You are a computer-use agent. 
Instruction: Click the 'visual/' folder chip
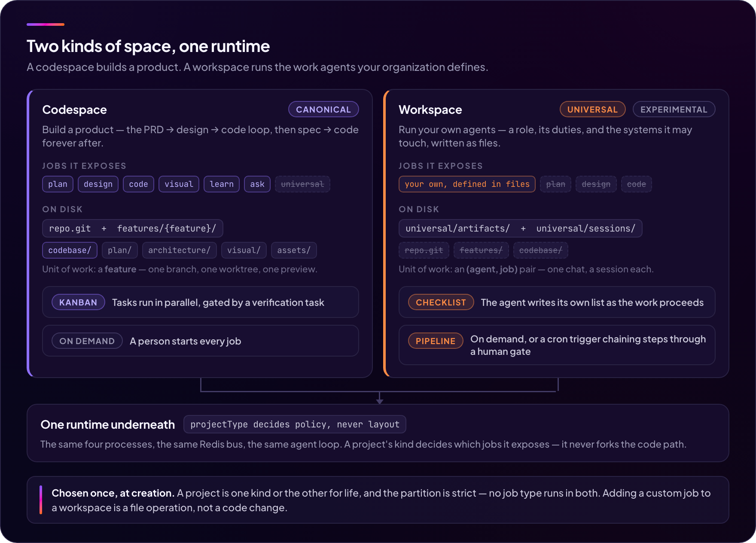(x=244, y=250)
